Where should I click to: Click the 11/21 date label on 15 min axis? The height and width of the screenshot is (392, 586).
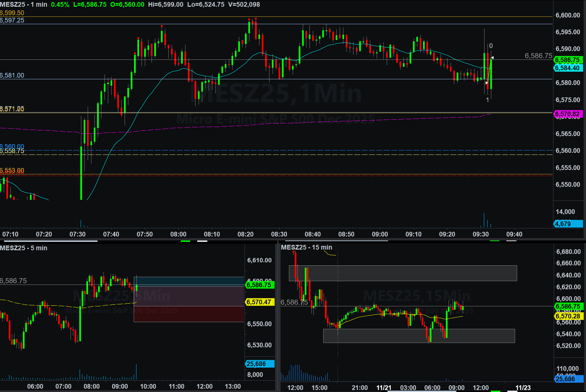(x=384, y=388)
